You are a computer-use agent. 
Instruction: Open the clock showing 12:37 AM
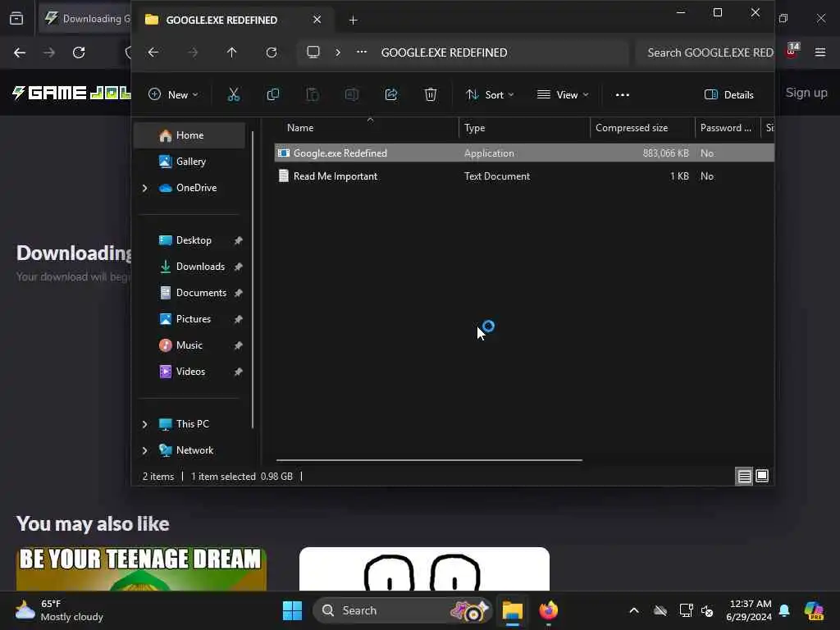pyautogui.click(x=750, y=610)
